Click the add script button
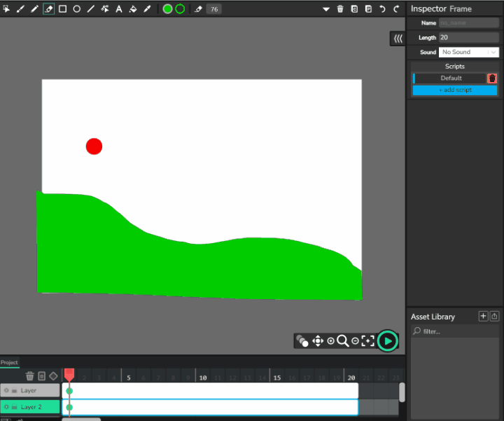 pos(455,90)
